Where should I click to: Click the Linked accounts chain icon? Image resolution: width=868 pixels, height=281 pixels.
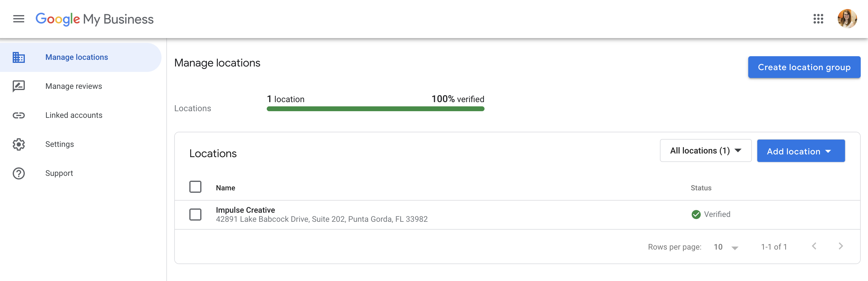(18, 115)
